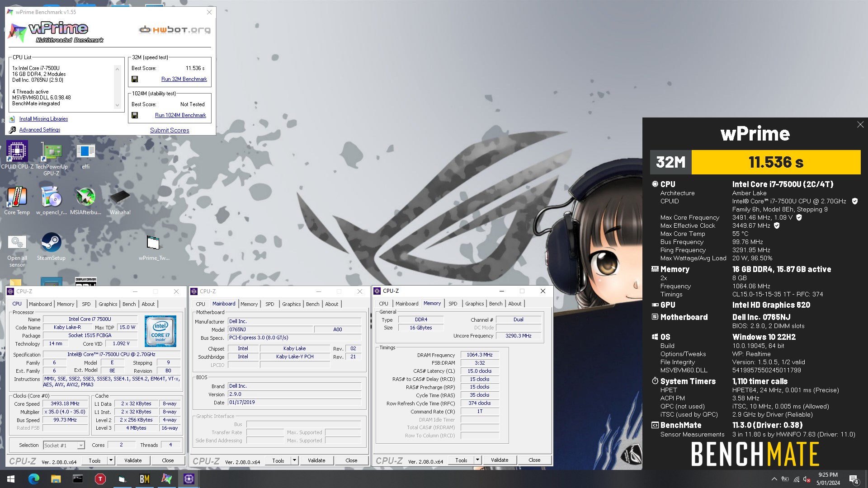Image resolution: width=868 pixels, height=488 pixels.
Task: Open File Explorer from taskbar
Action: [56, 479]
